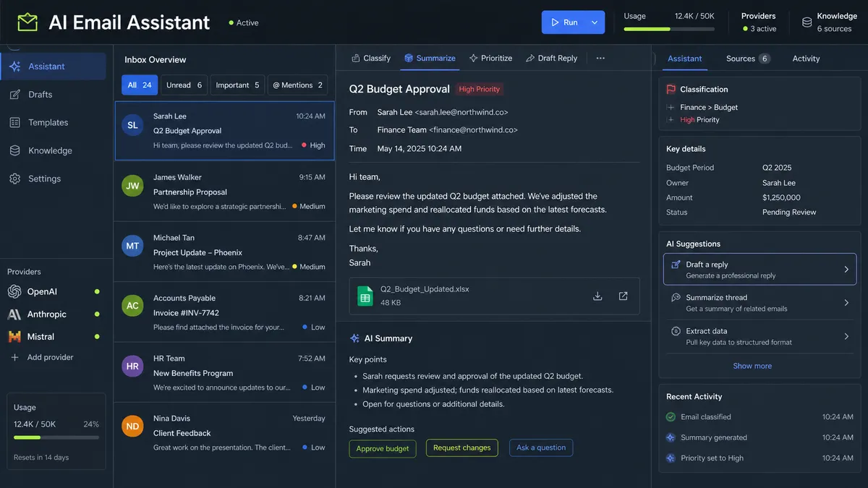Click the Anthropic provider logo

click(x=14, y=314)
